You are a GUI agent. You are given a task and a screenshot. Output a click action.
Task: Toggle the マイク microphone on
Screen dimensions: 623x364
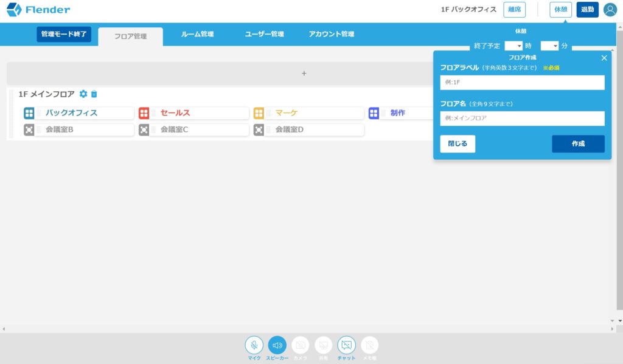254,346
